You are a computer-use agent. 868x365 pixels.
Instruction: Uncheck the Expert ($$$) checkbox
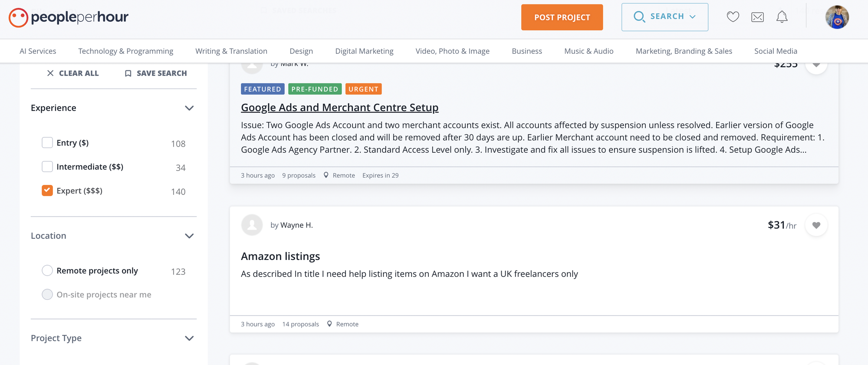point(47,191)
